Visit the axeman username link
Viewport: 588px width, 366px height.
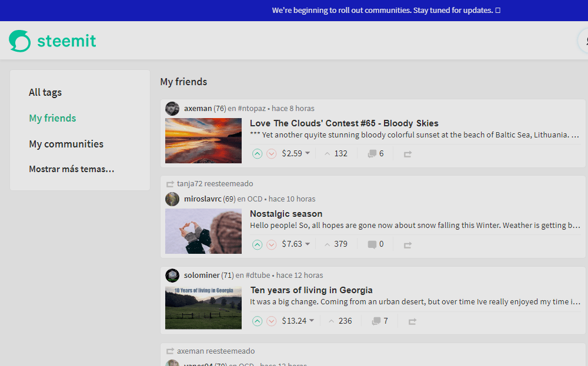click(x=198, y=109)
